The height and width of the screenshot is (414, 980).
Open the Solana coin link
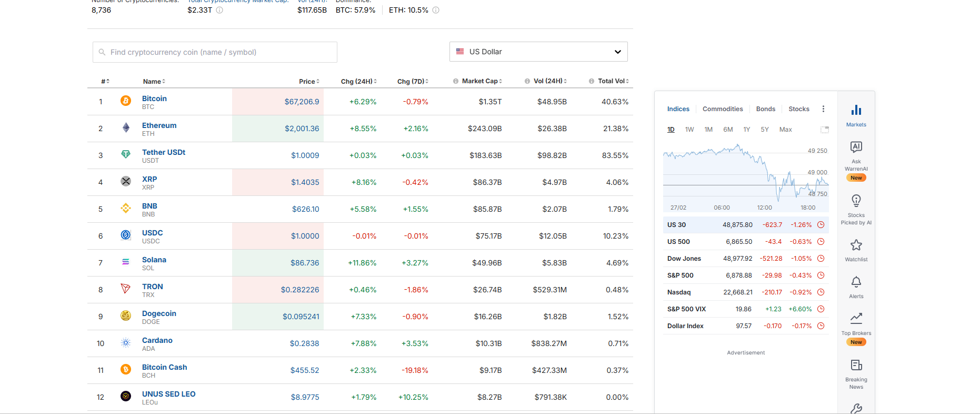coord(154,260)
